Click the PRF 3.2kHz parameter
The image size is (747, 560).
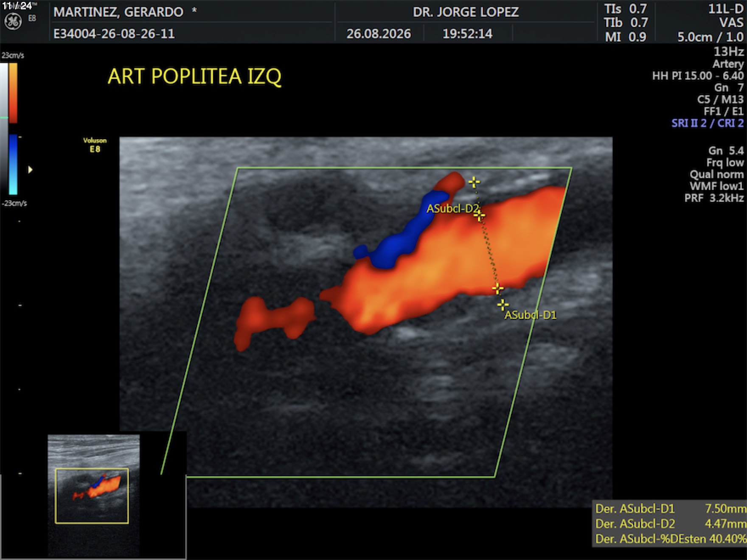pyautogui.click(x=714, y=198)
